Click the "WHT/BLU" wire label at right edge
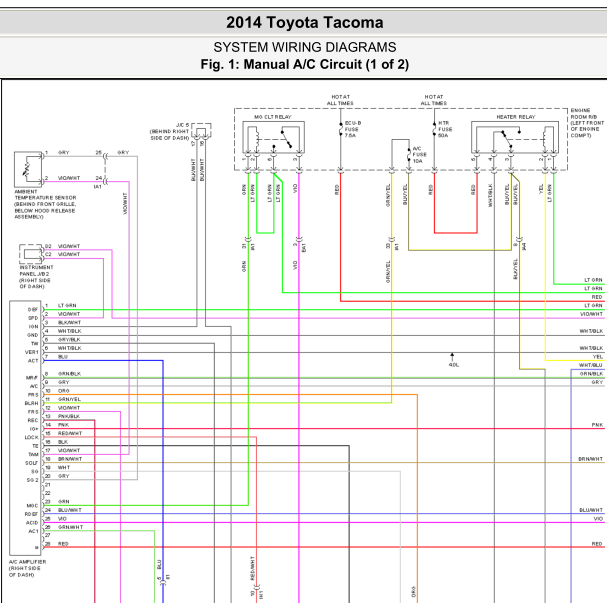The width and height of the screenshot is (607, 603). click(x=591, y=365)
